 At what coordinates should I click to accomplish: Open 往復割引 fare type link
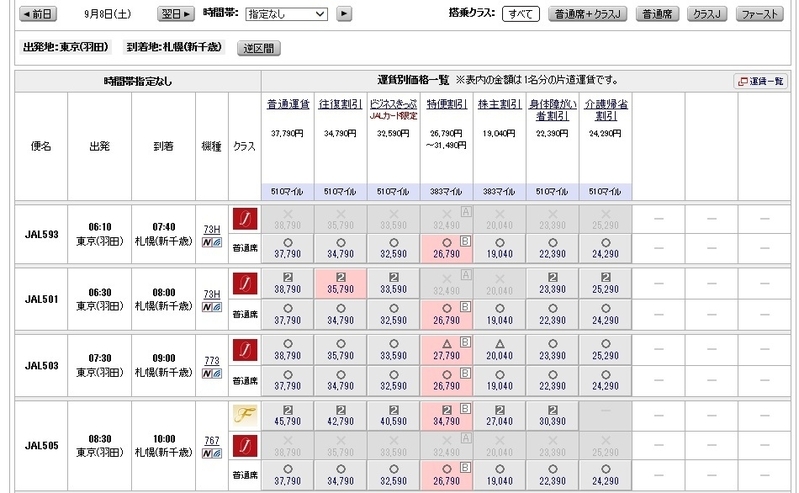click(x=340, y=104)
